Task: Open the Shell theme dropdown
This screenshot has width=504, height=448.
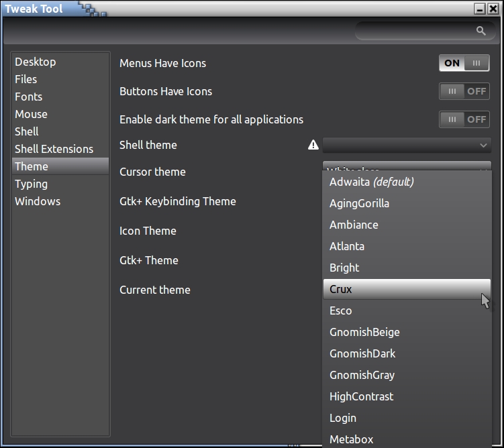Action: click(407, 145)
